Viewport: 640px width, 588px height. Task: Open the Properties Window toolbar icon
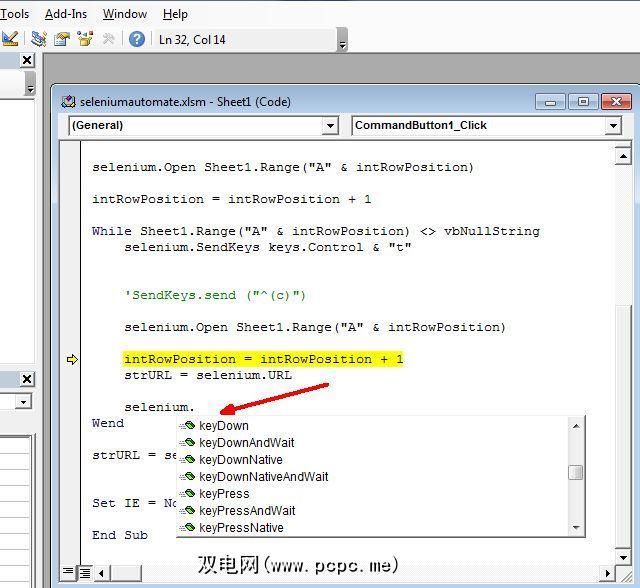(x=62, y=39)
